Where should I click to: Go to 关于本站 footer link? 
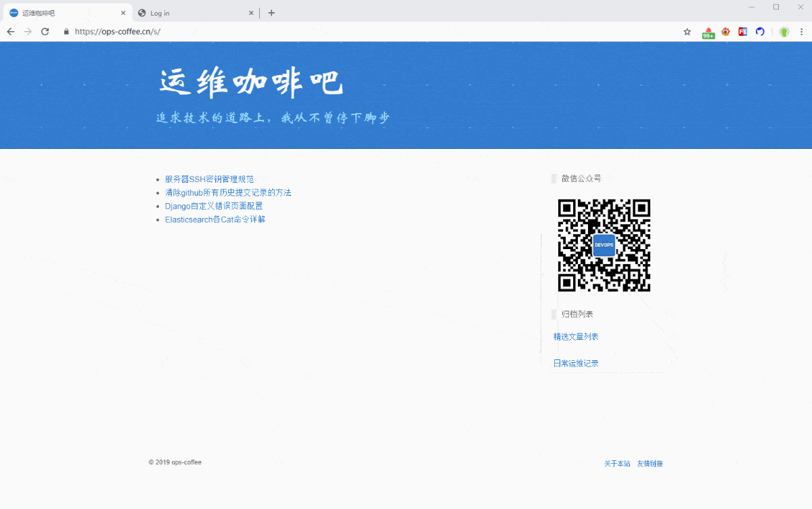click(617, 464)
